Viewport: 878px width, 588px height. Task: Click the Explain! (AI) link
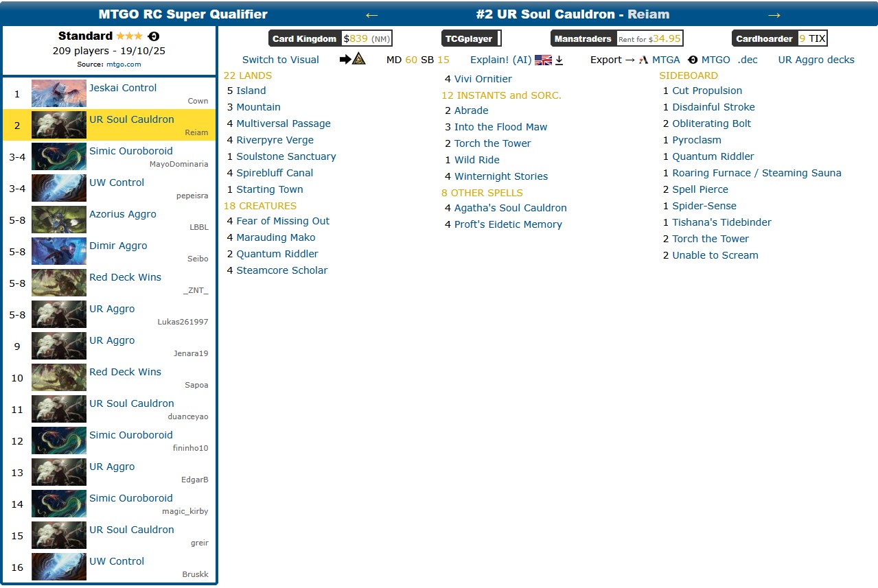pos(501,60)
